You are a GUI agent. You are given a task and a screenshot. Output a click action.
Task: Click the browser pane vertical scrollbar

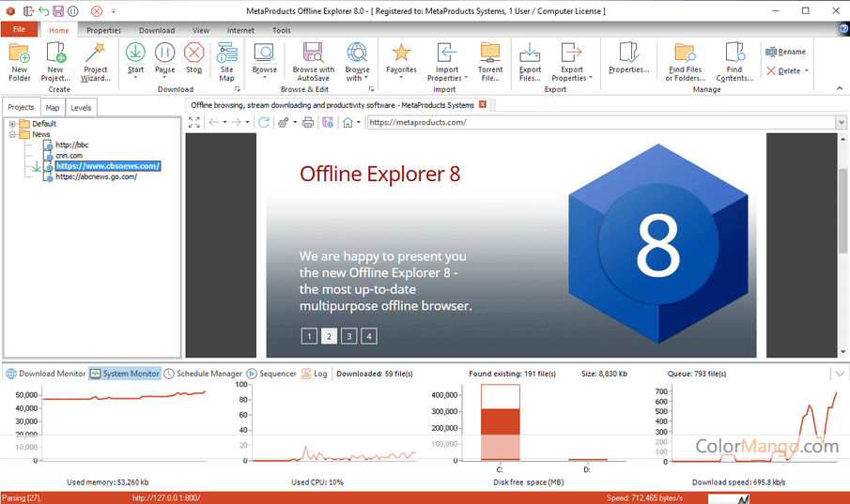pyautogui.click(x=842, y=216)
